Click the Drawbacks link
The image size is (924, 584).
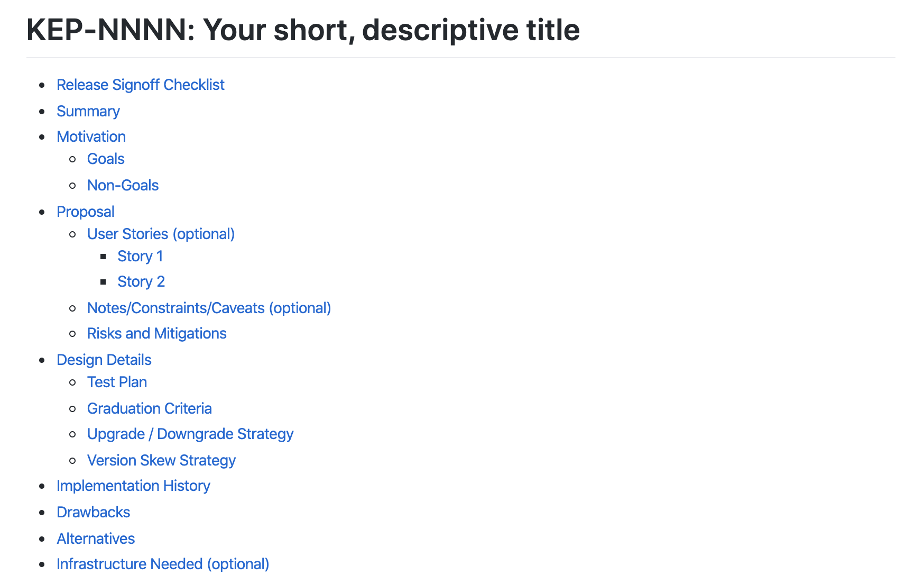tap(93, 512)
